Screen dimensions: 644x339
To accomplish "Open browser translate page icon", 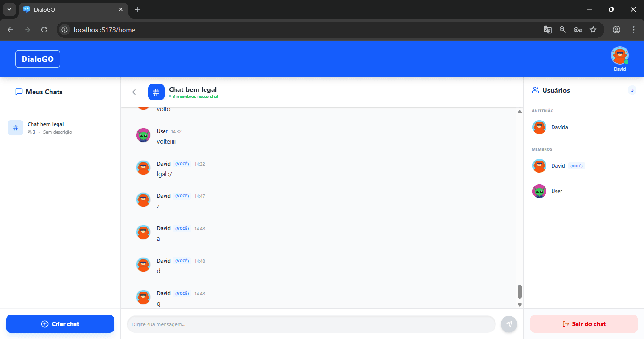I will (547, 30).
